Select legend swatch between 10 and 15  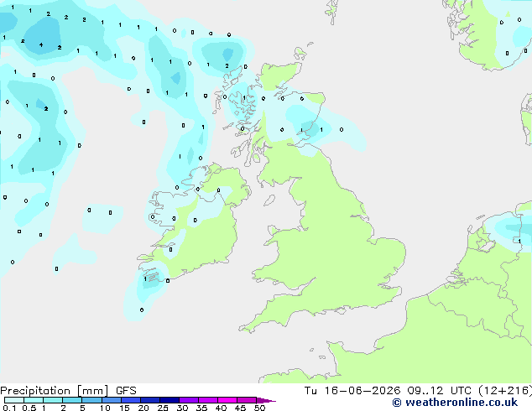(x=111, y=400)
